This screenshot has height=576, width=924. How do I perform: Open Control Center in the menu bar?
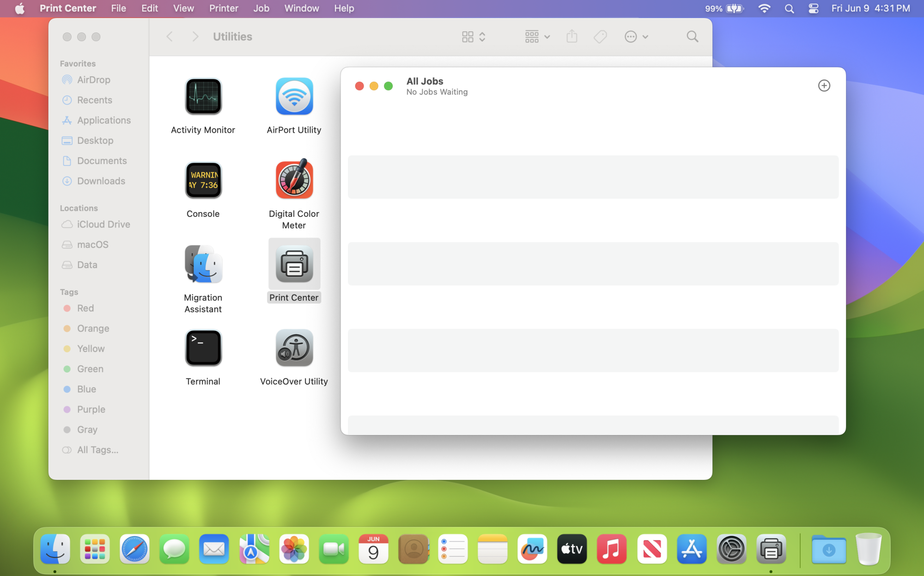click(814, 8)
